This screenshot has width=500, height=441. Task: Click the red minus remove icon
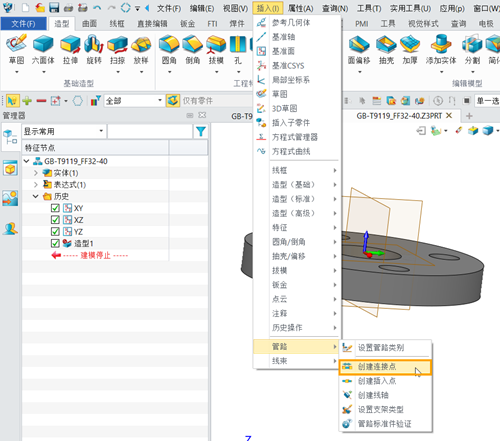coord(41,101)
